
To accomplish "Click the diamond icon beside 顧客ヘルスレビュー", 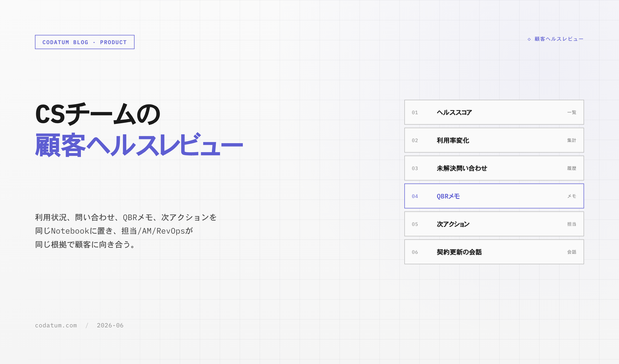I will (529, 39).
